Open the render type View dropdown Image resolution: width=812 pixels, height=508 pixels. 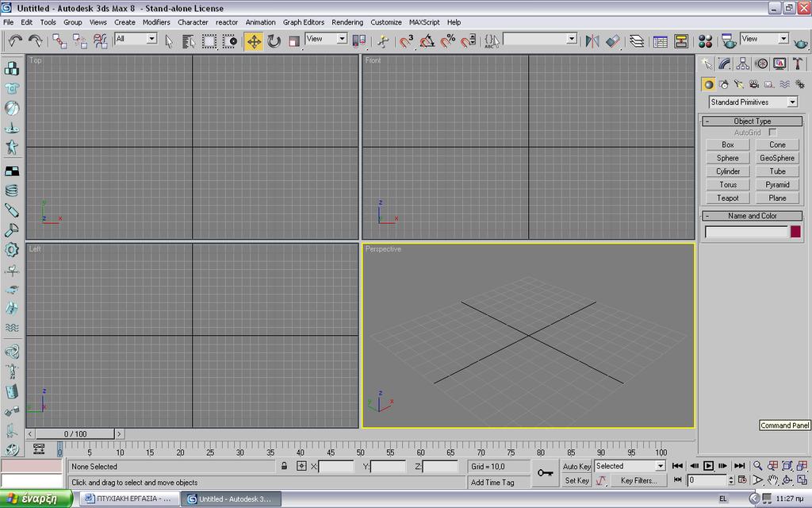[x=764, y=38]
